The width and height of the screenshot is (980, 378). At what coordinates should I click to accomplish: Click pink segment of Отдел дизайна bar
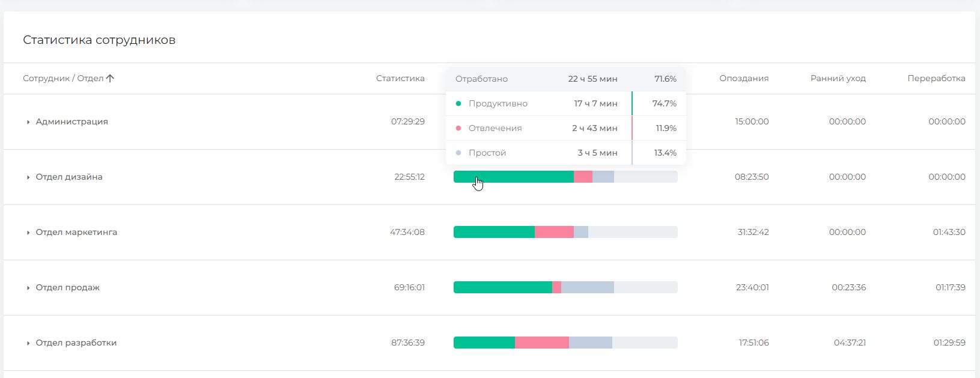583,177
